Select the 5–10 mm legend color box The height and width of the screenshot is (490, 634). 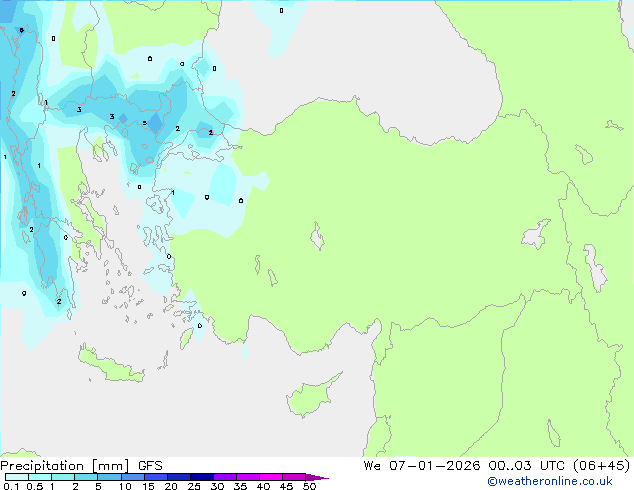click(110, 477)
